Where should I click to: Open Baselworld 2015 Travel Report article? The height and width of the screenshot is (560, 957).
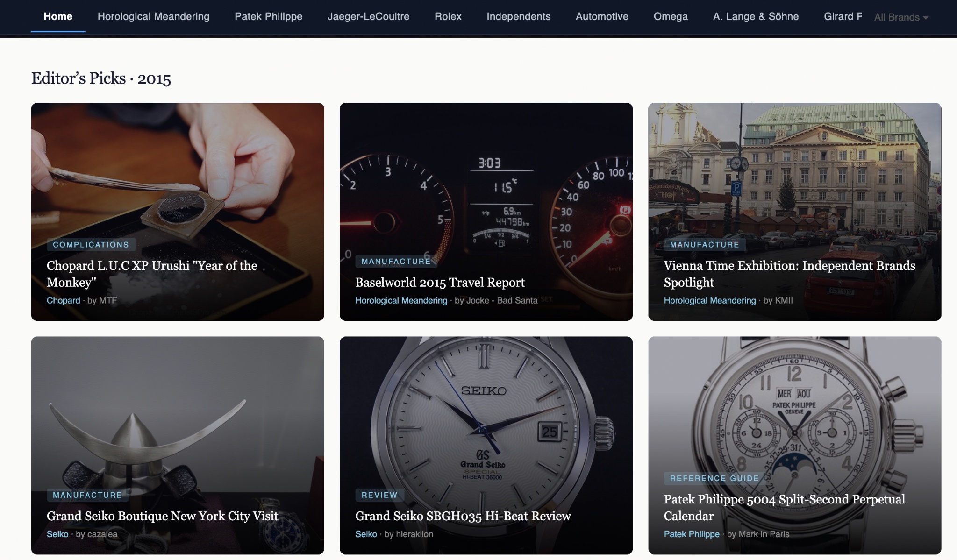click(440, 282)
